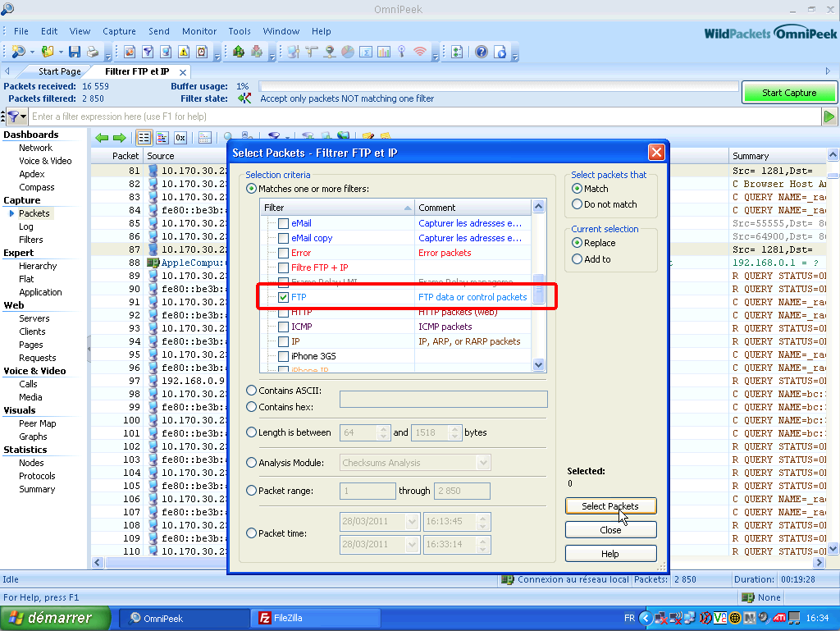Click the warning-triangle alarms toolbar icon

coord(184,52)
